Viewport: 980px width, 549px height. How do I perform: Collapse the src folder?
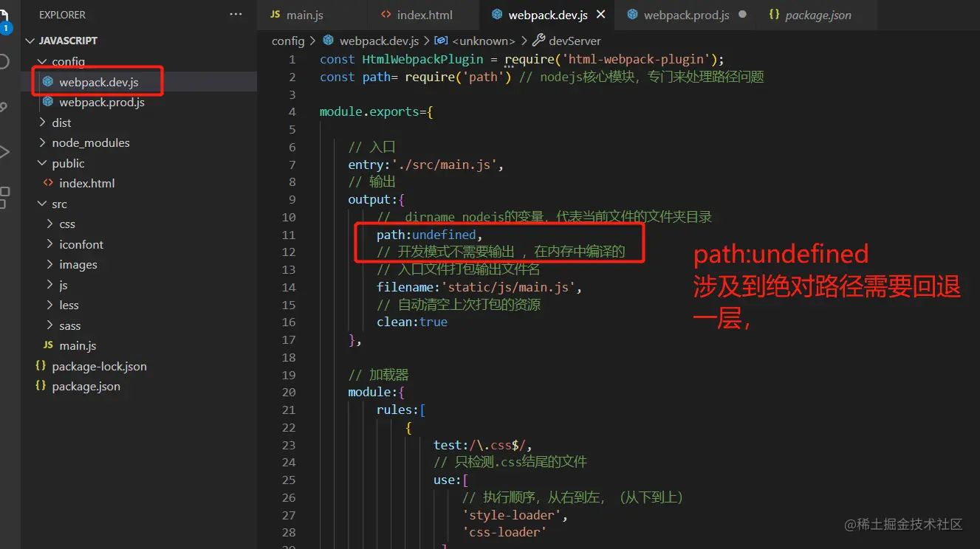[42, 204]
